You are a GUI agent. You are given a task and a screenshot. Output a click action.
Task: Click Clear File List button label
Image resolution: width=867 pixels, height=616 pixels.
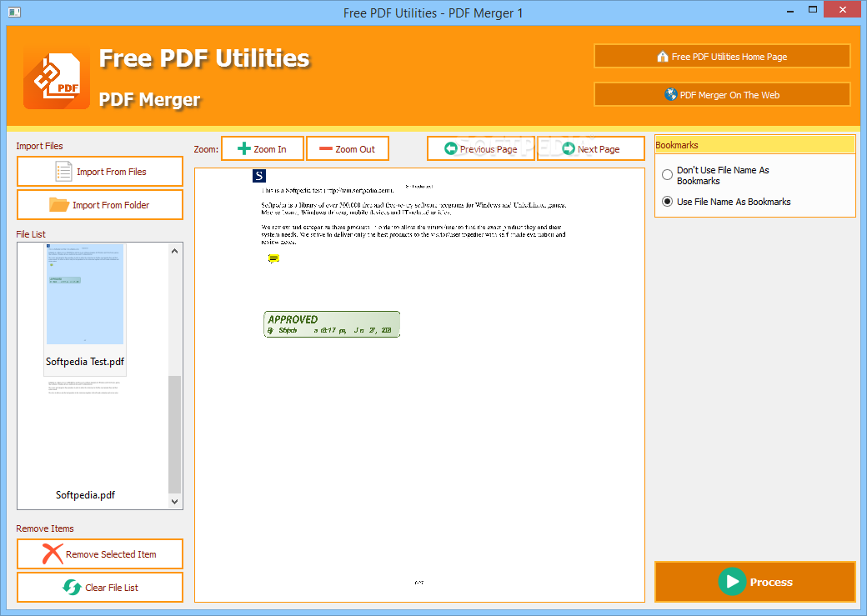[112, 588]
